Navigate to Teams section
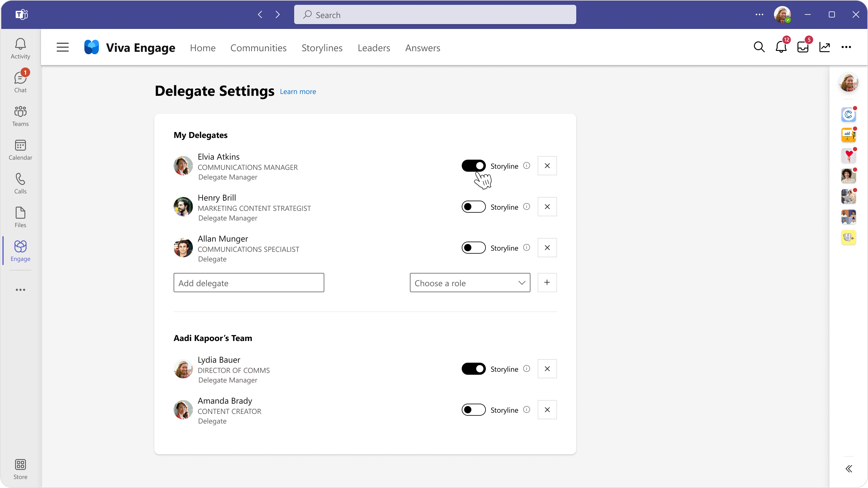The image size is (868, 488). 20,116
